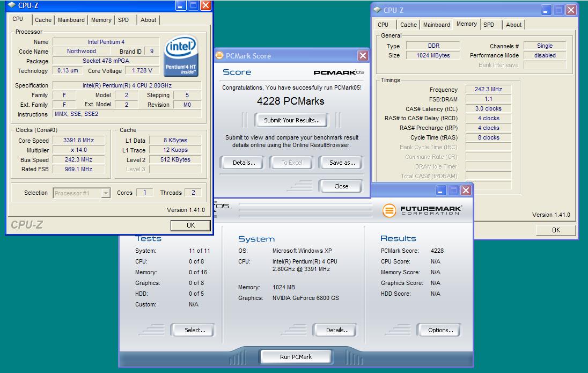
Task: Click the memory Type DDR field
Action: tap(433, 46)
